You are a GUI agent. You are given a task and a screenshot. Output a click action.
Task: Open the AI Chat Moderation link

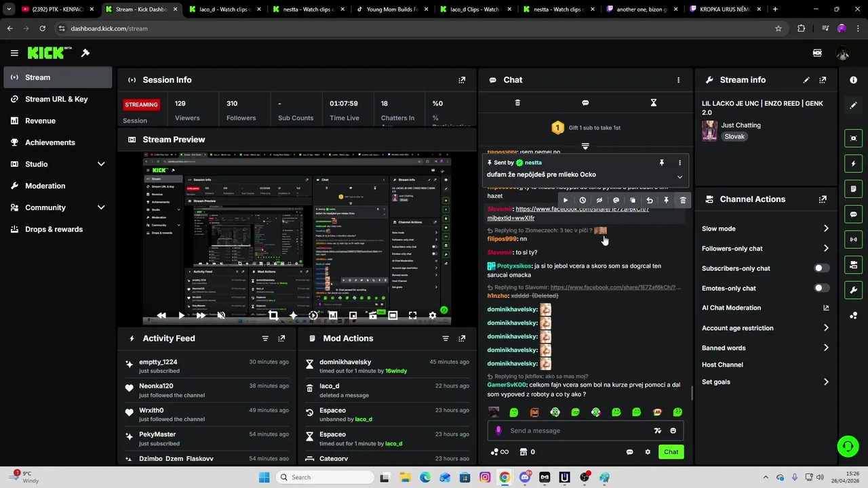pos(766,308)
